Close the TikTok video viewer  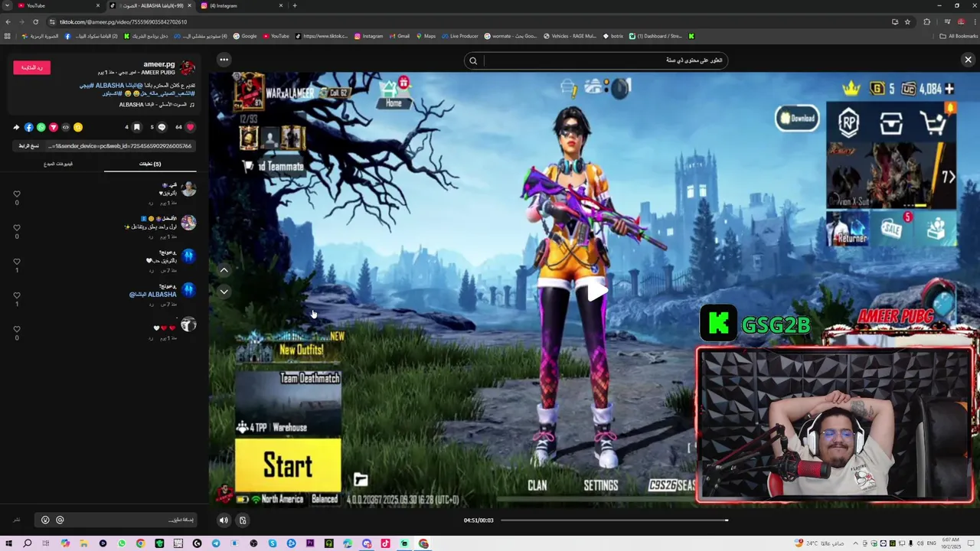968,60
